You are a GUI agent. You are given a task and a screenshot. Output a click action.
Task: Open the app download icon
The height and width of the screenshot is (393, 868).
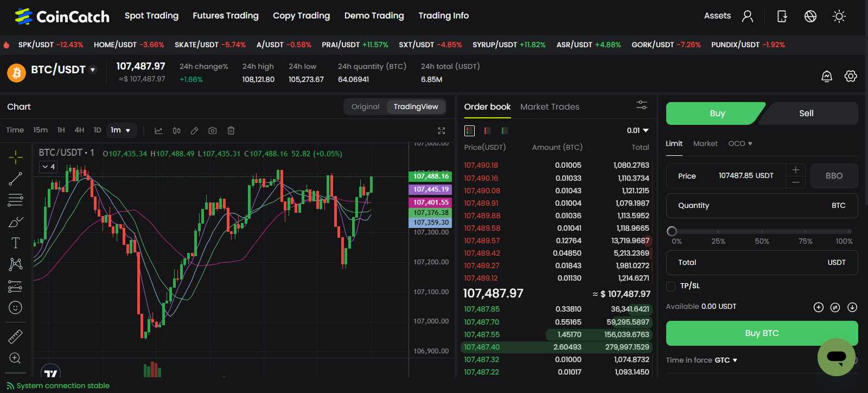coord(782,16)
